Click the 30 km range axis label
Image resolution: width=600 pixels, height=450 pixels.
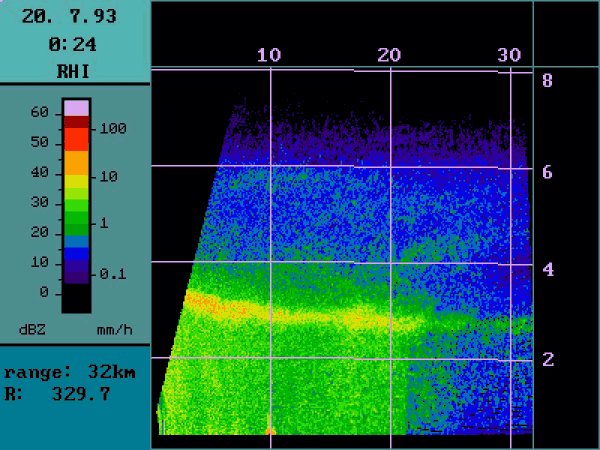509,55
